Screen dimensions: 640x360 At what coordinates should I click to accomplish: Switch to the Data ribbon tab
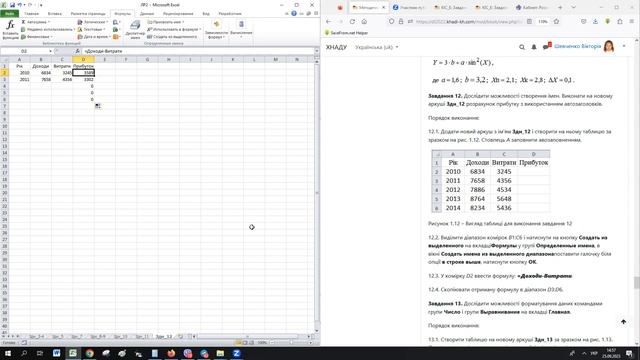(x=147, y=13)
